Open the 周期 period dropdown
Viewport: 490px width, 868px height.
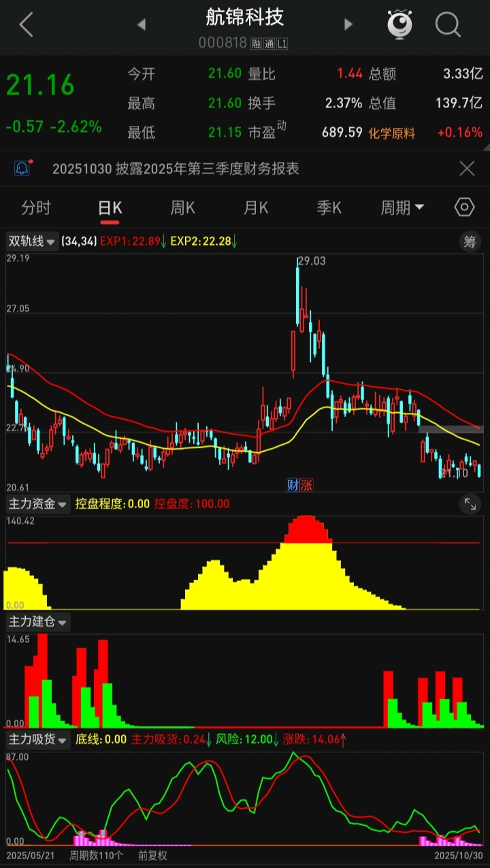click(402, 207)
